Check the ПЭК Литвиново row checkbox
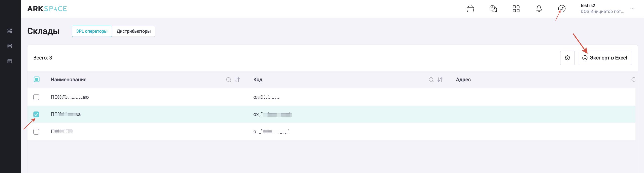 tap(36, 97)
